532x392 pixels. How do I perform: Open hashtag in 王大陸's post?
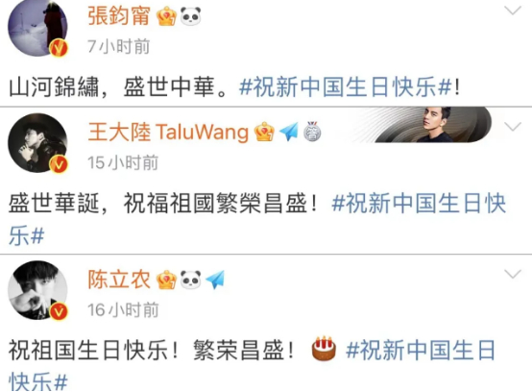(x=258, y=219)
